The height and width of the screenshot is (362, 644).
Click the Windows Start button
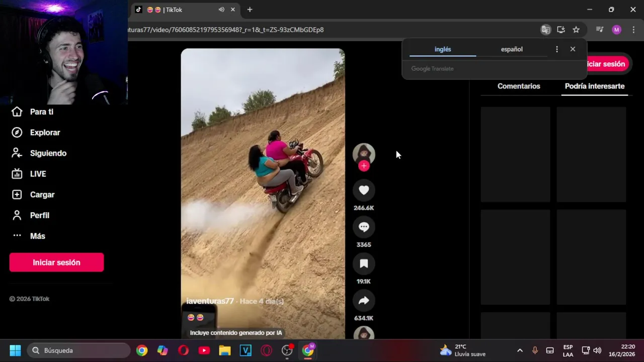tap(15, 350)
